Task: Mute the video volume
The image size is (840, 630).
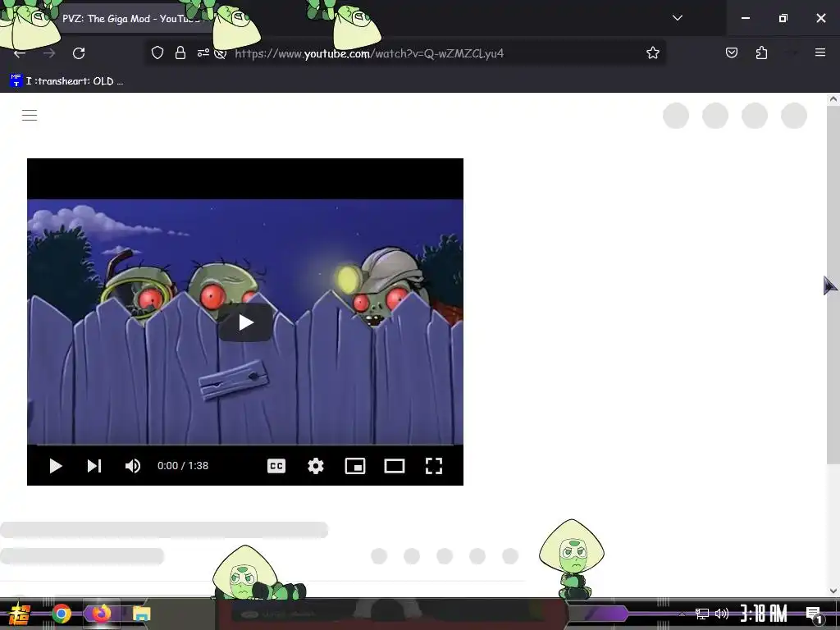Action: [x=132, y=466]
